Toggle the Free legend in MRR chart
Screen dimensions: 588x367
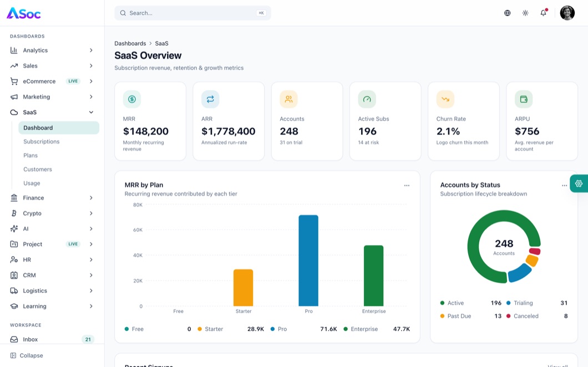[158, 329]
